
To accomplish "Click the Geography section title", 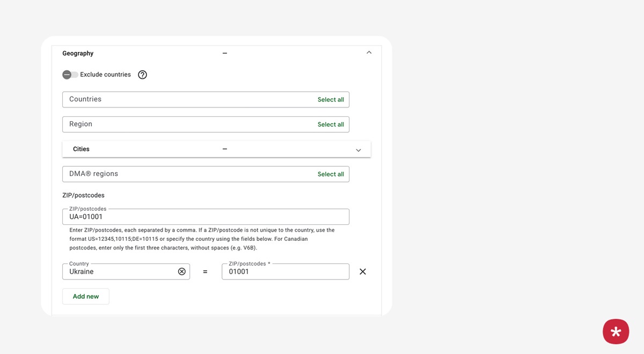I will [x=78, y=53].
